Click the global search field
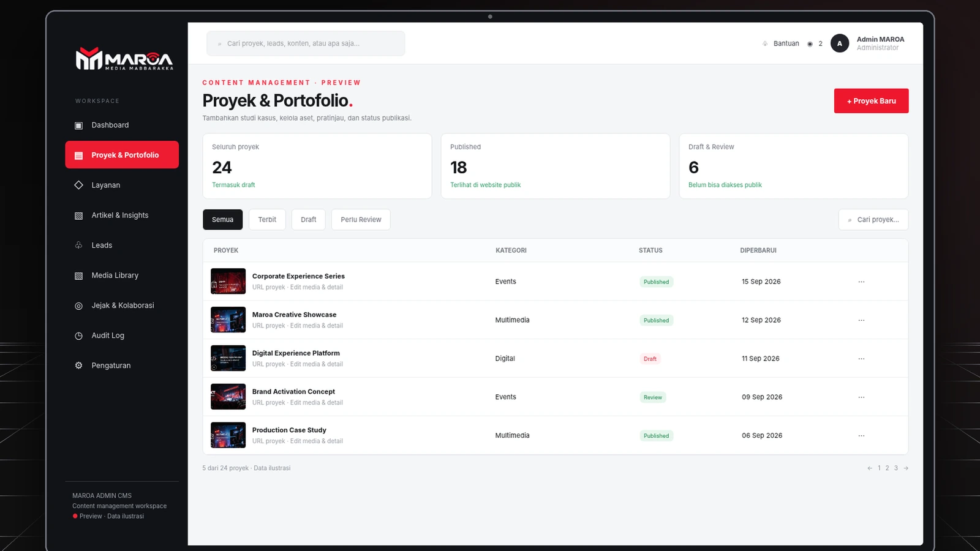 [306, 43]
